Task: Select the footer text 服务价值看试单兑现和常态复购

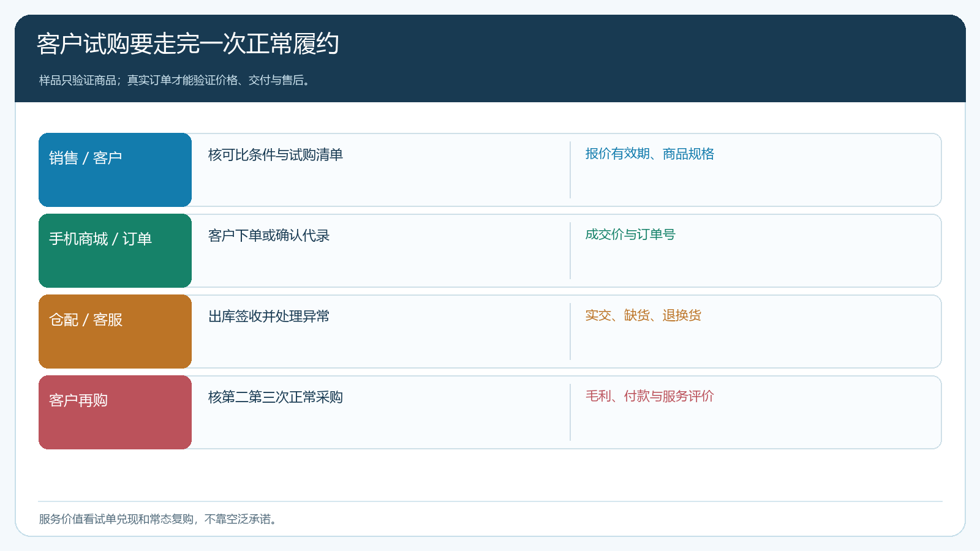Action: click(116, 519)
